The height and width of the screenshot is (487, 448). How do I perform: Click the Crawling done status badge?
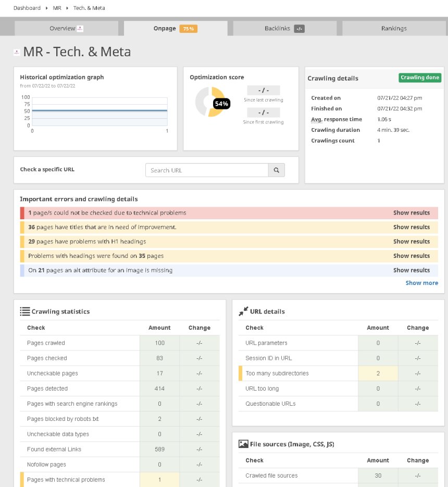point(420,78)
